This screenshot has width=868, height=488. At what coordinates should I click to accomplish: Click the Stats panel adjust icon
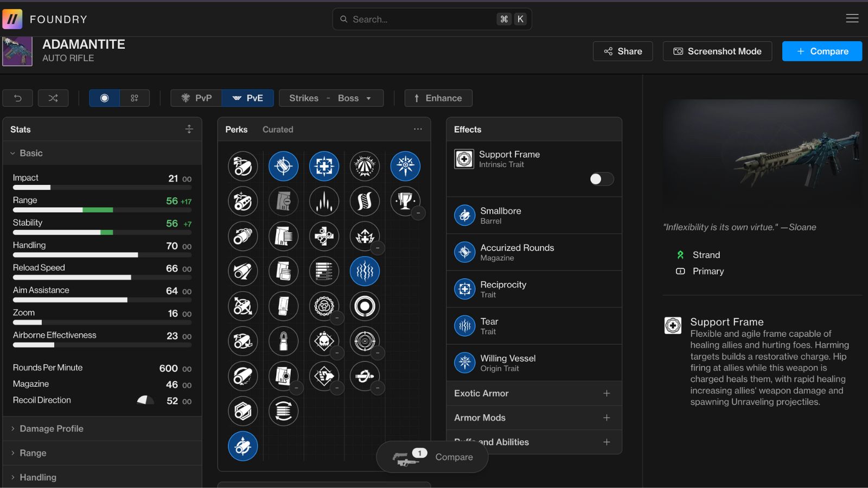(x=189, y=129)
